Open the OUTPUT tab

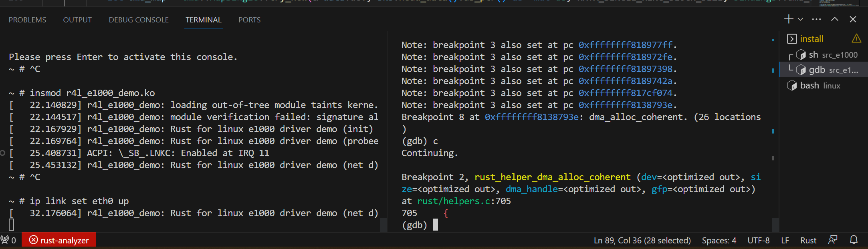click(77, 20)
